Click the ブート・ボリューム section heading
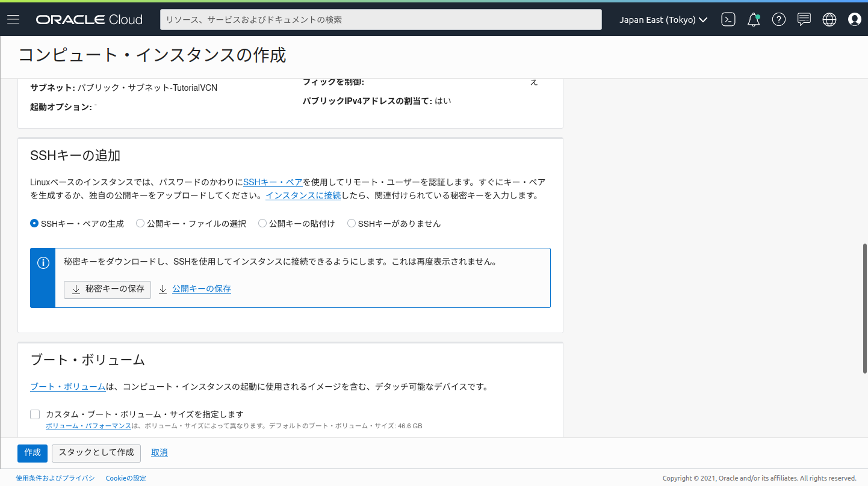868x486 pixels. pyautogui.click(x=88, y=360)
